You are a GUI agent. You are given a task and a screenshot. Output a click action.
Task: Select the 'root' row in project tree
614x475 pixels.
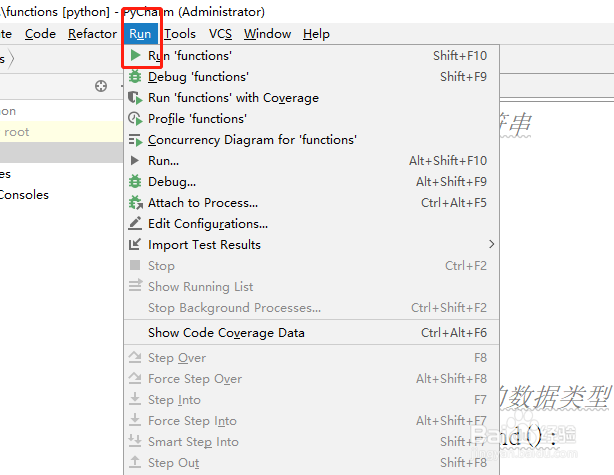(x=61, y=132)
